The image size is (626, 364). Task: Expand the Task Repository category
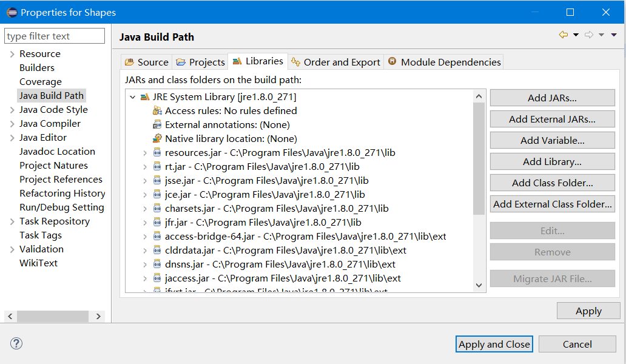pos(12,221)
